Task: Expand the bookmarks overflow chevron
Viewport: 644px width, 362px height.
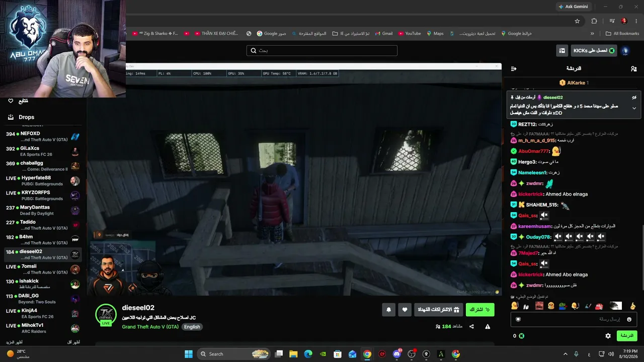Action: pyautogui.click(x=592, y=34)
